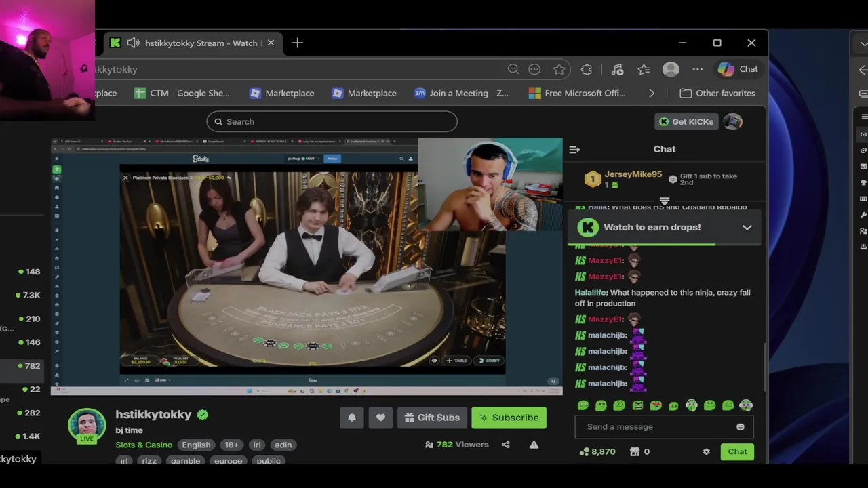Click the Gift Subs button
Viewport: 868px width, 488px height.
432,418
